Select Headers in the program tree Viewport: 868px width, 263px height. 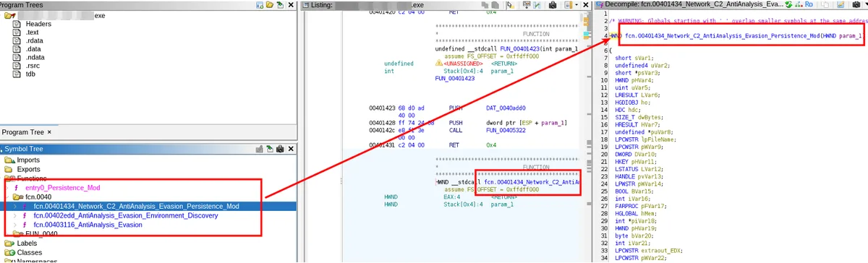tap(38, 24)
